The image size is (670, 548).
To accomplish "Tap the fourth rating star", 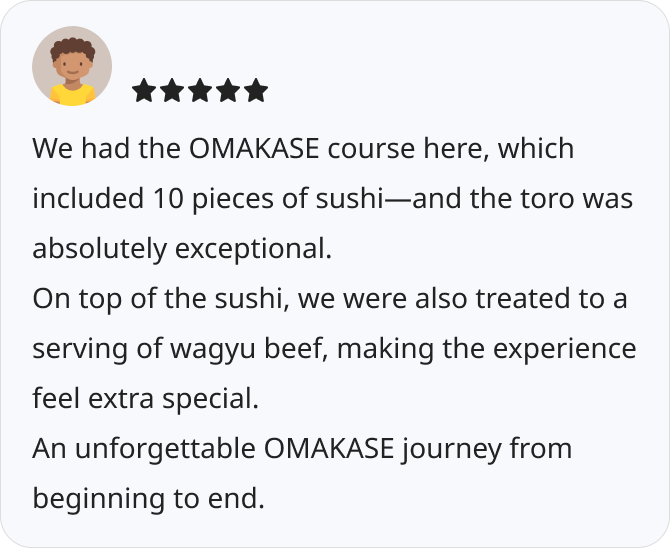I will (228, 91).
